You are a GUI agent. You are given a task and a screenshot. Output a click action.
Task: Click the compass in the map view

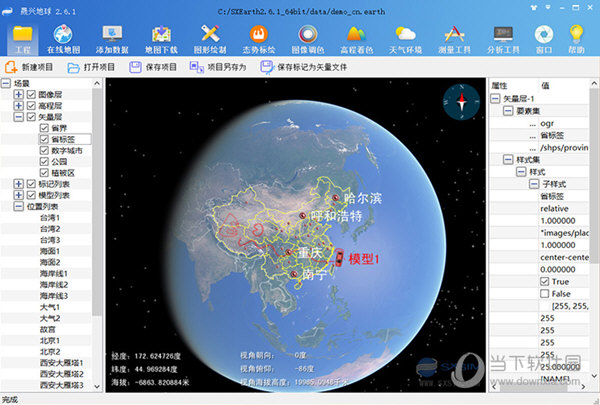tap(461, 102)
